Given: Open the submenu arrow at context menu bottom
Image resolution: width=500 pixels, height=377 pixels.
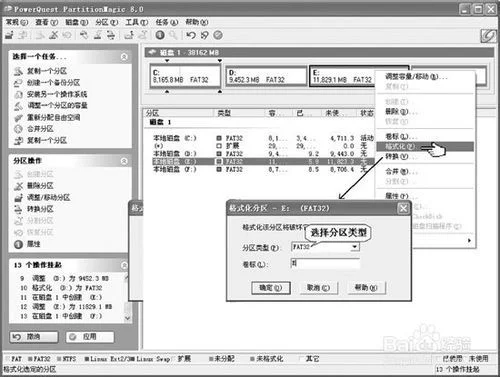Looking at the screenshot, I should [x=469, y=240].
